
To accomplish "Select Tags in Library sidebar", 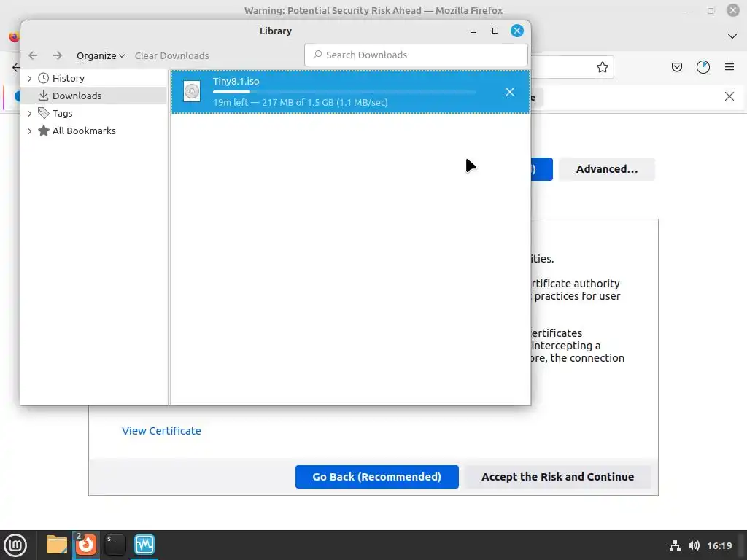I will tap(63, 113).
